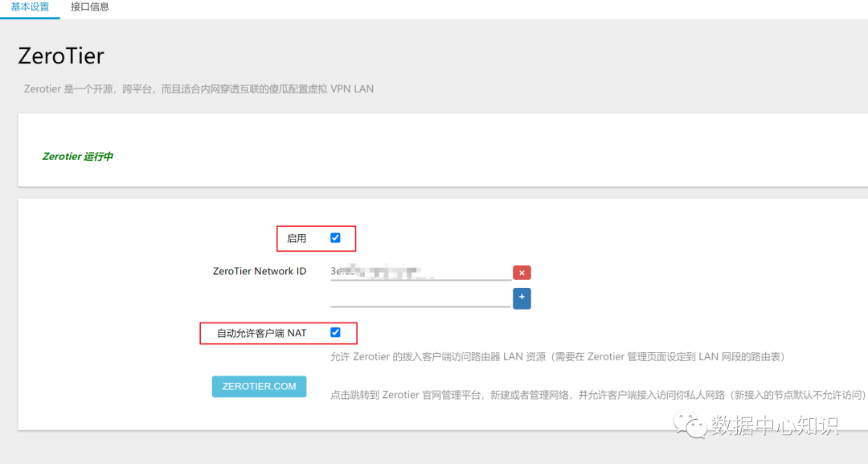Click the 'Zerotier 是一个开源' description text

click(199, 89)
